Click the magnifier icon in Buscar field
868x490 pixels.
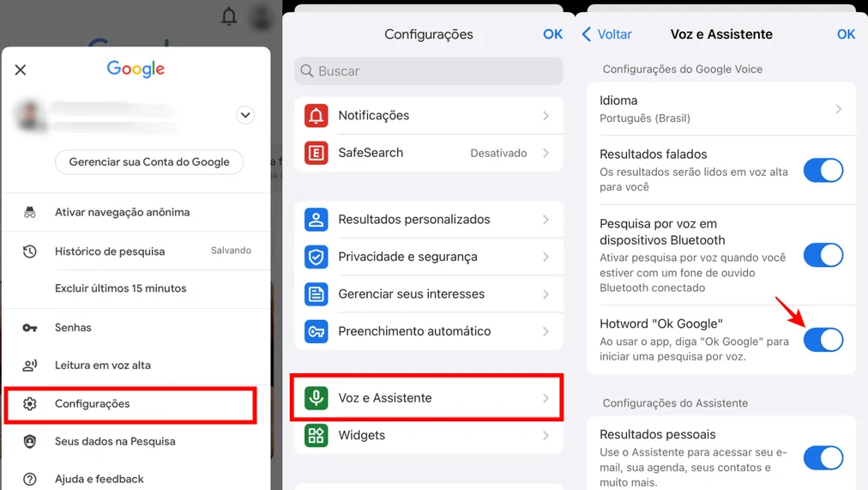click(x=307, y=71)
